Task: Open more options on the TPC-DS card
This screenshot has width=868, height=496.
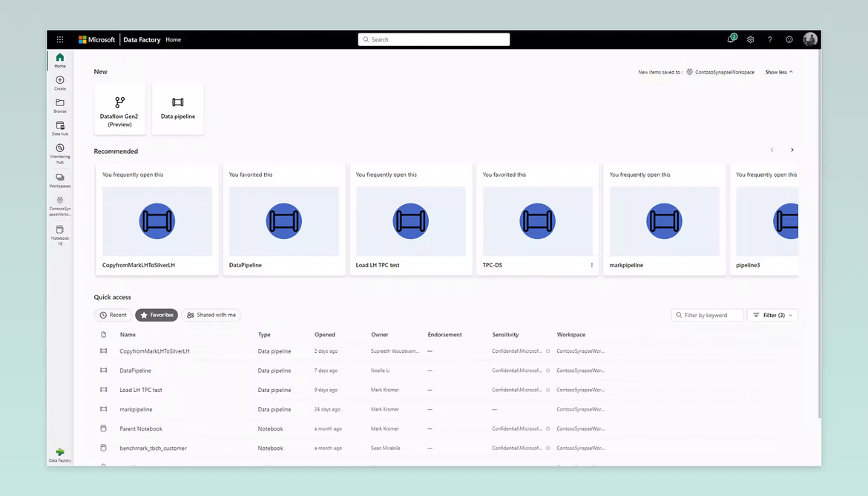Action: point(592,265)
